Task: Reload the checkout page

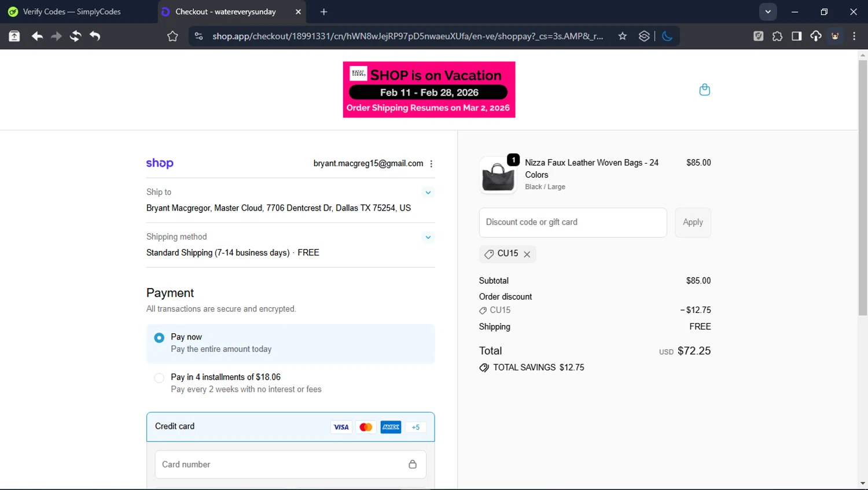Action: tap(75, 36)
